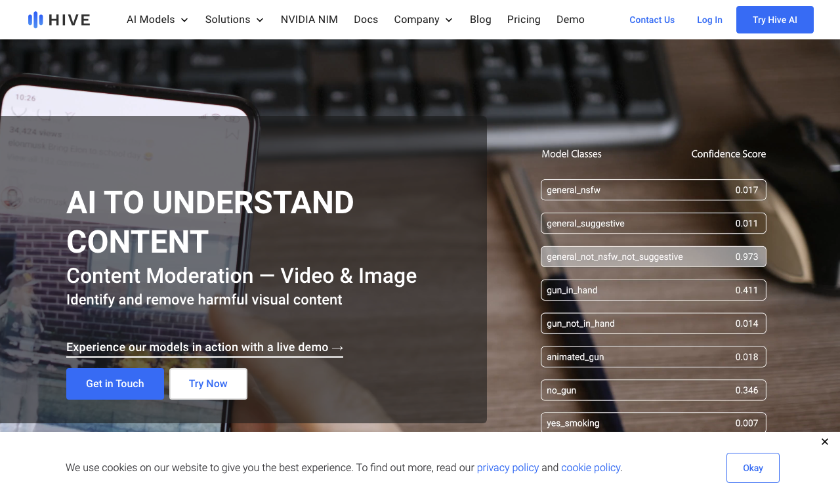Expand the Solutions dropdown chevron

(x=260, y=20)
